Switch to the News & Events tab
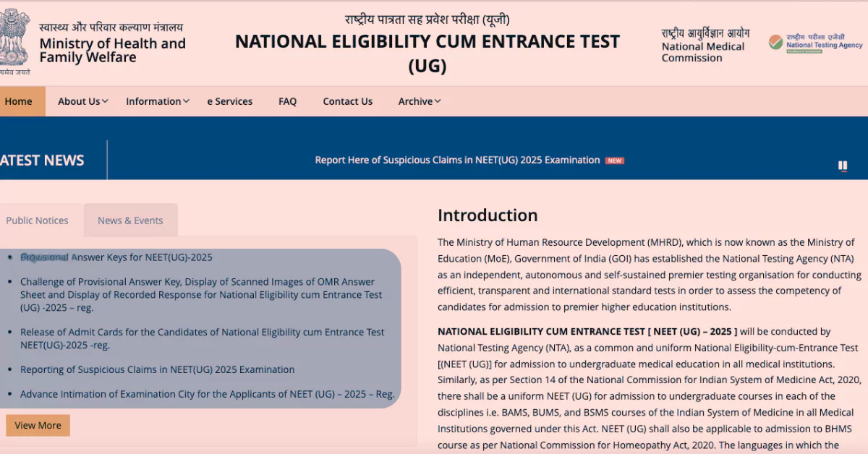 click(130, 220)
